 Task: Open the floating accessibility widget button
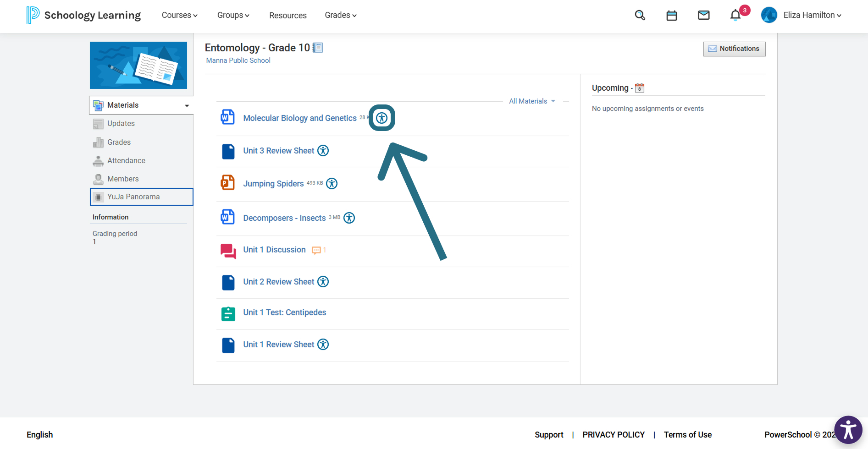[x=848, y=430]
